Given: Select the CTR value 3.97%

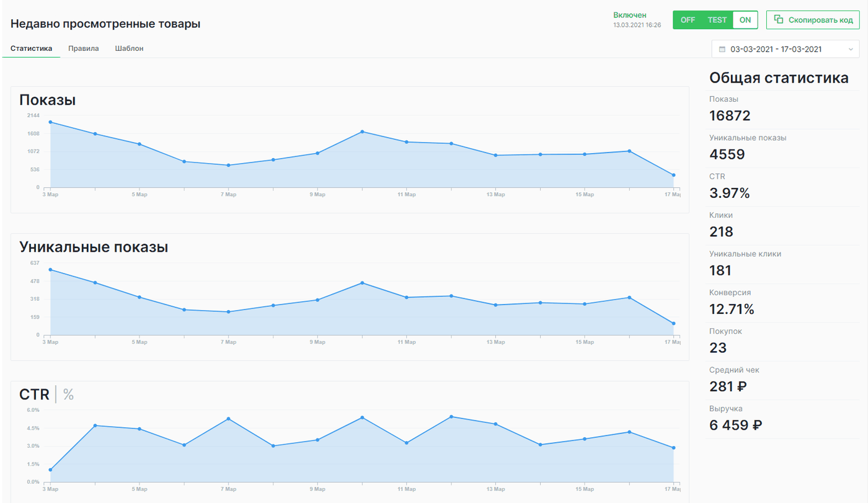Looking at the screenshot, I should click(x=730, y=194).
